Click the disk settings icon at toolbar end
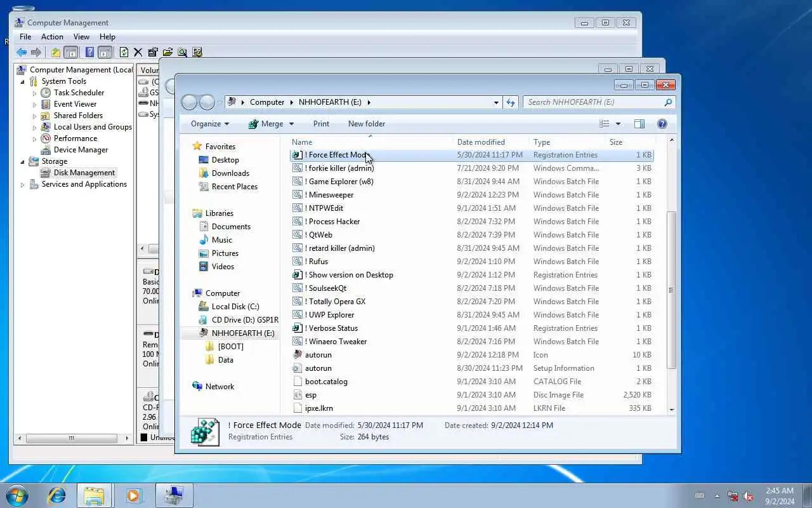 point(197,53)
